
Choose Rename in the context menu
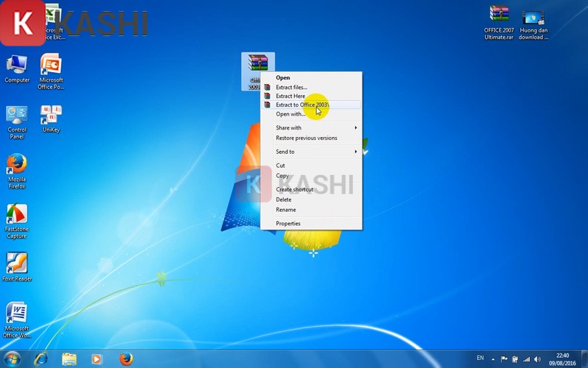(286, 210)
